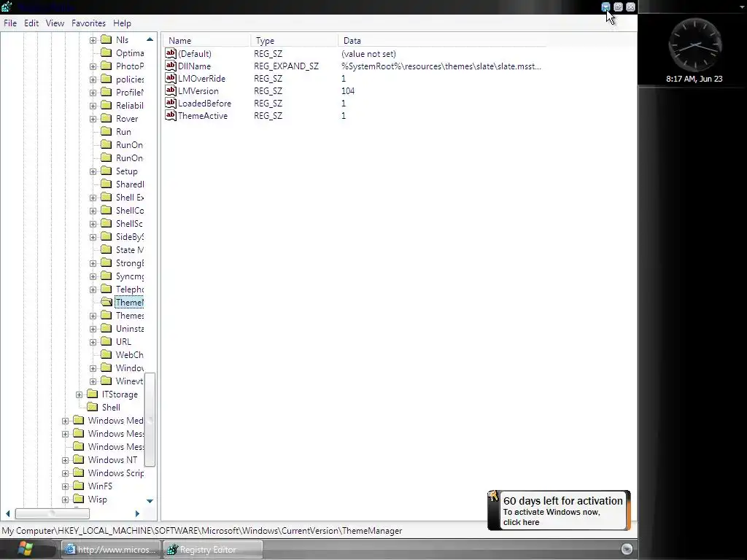Screen dimensions: 747x560
Task: Click the ITStorage folder icon
Action: tap(93, 394)
